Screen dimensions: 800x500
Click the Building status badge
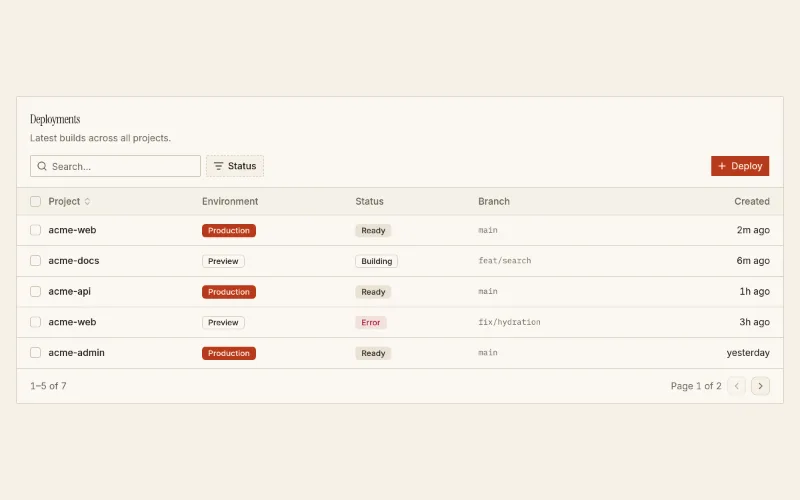point(377,261)
